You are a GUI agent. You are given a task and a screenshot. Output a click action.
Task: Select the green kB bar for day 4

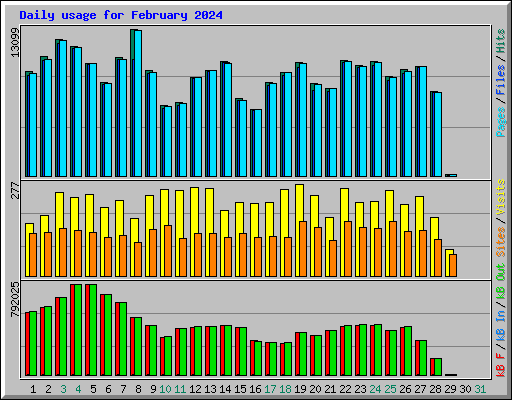(78, 330)
